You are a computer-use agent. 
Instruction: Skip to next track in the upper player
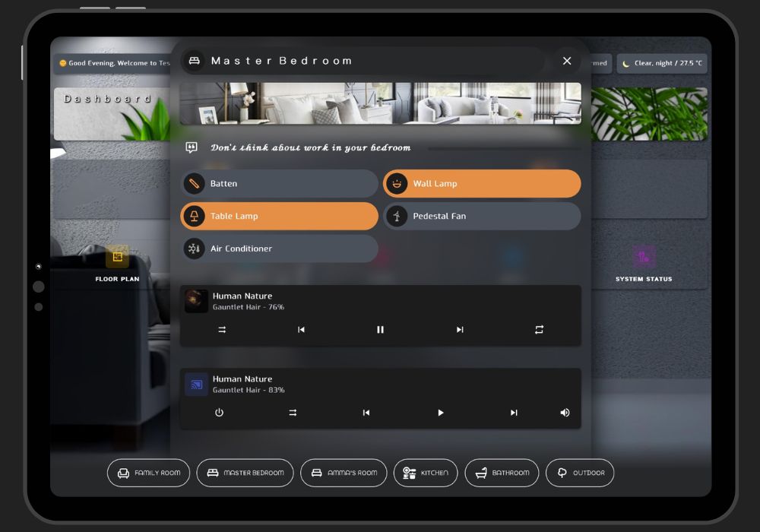pyautogui.click(x=459, y=330)
